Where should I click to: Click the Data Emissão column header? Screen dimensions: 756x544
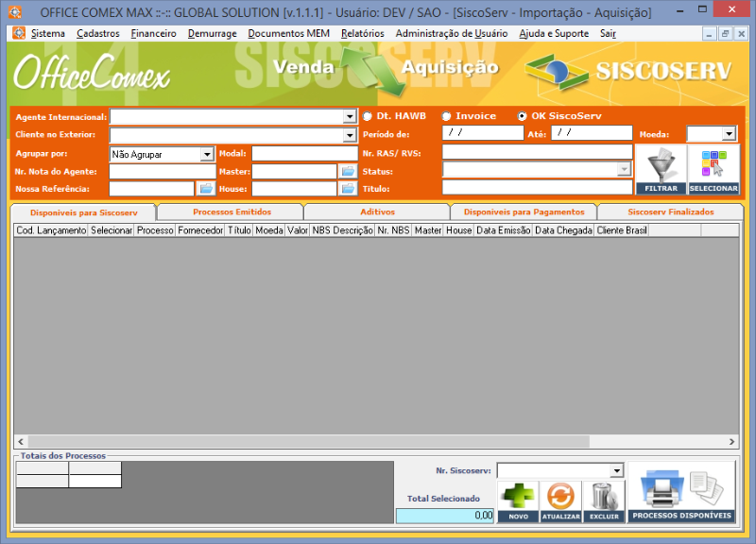point(504,230)
